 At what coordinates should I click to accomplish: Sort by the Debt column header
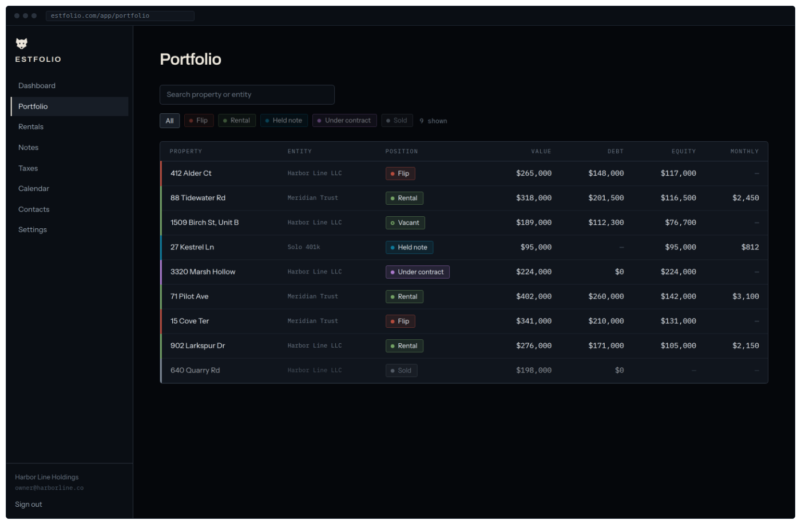[616, 152]
